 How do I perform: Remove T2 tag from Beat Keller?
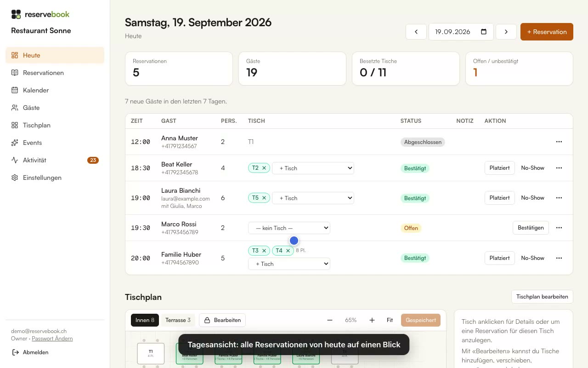click(264, 168)
